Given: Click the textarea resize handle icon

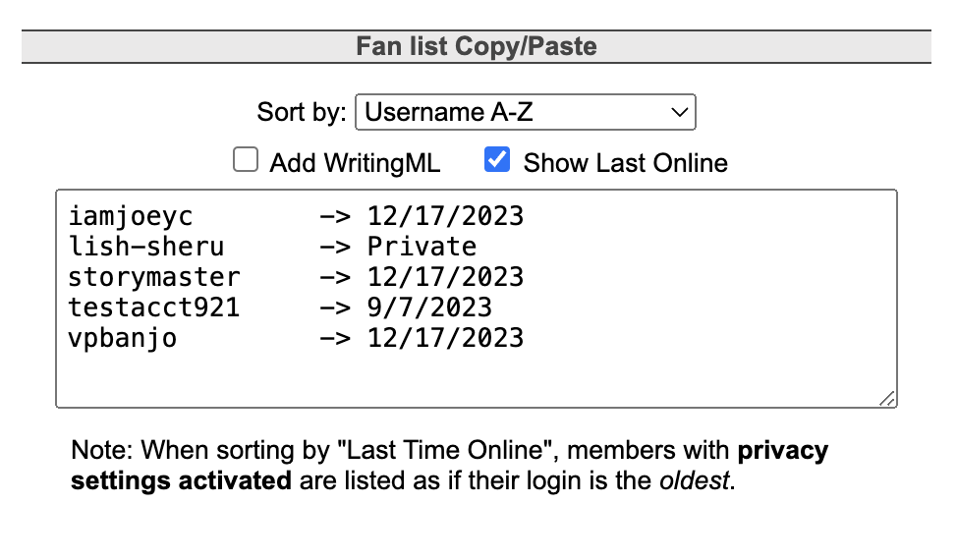Looking at the screenshot, I should pos(887,398).
